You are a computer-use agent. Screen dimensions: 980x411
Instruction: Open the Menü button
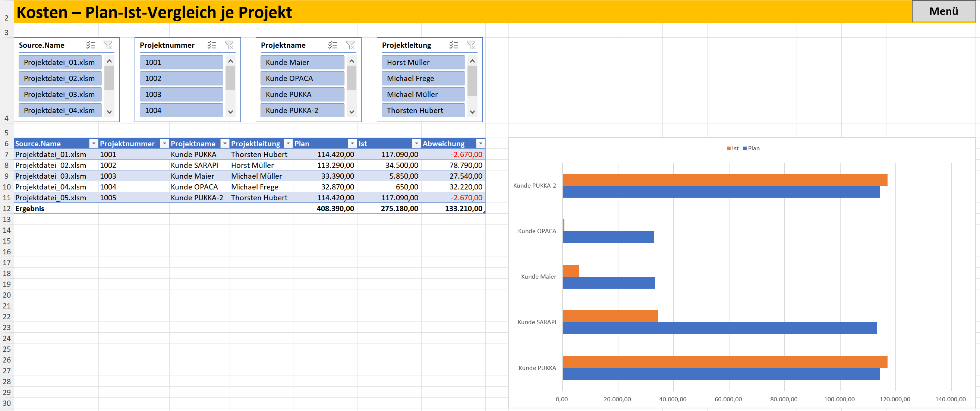point(943,11)
